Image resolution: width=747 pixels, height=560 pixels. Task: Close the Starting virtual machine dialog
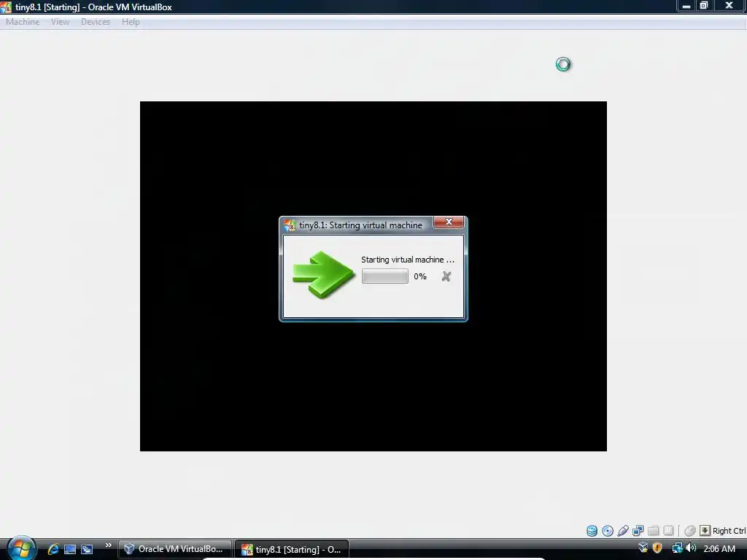pyautogui.click(x=449, y=222)
